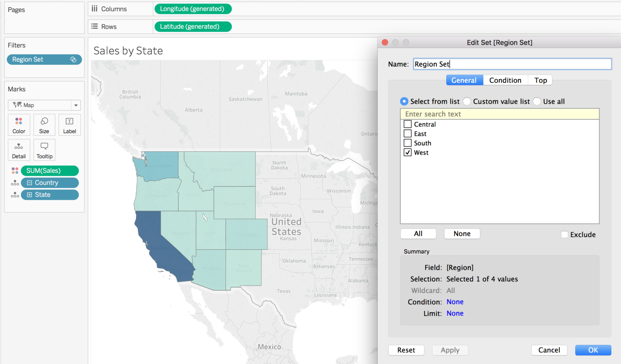
Task: Click color icon beside SUM(Sales) pill
Action: pos(15,171)
